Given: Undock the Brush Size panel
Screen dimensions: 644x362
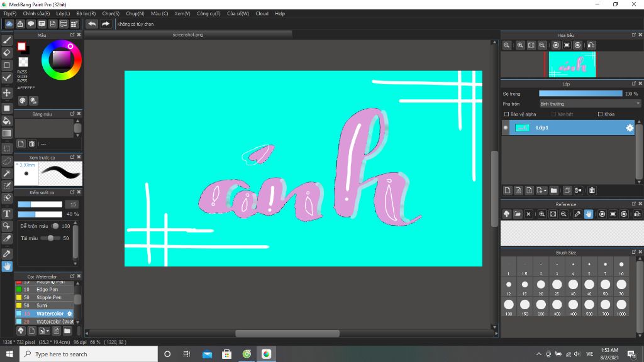Looking at the screenshot, I should [634, 252].
